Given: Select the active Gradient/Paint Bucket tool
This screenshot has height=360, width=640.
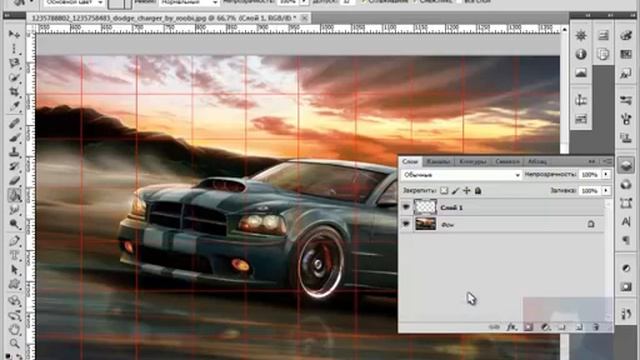Looking at the screenshot, I should pyautogui.click(x=15, y=195).
